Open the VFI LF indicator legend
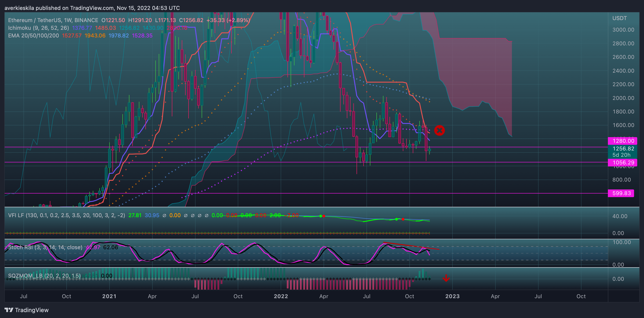The image size is (644, 318). coord(66,215)
